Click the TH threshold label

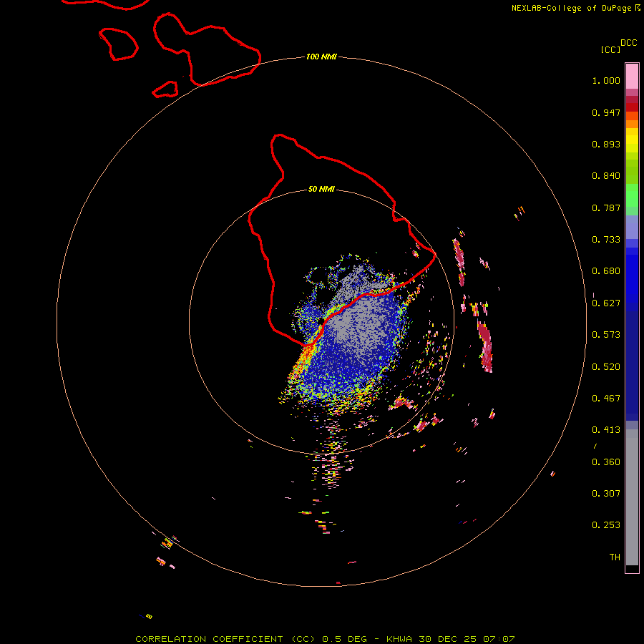[x=615, y=557]
